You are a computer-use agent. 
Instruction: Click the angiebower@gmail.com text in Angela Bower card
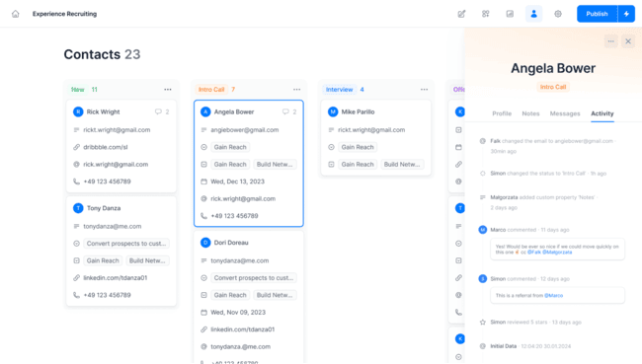[x=244, y=130]
